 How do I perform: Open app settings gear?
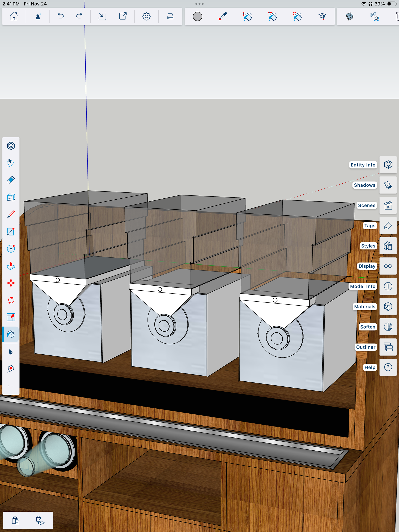146,16
